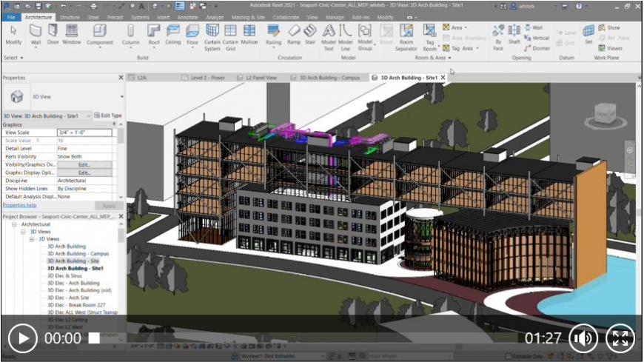The image size is (644, 362).
Task: Click the Show work plane button
Action: [x=609, y=27]
